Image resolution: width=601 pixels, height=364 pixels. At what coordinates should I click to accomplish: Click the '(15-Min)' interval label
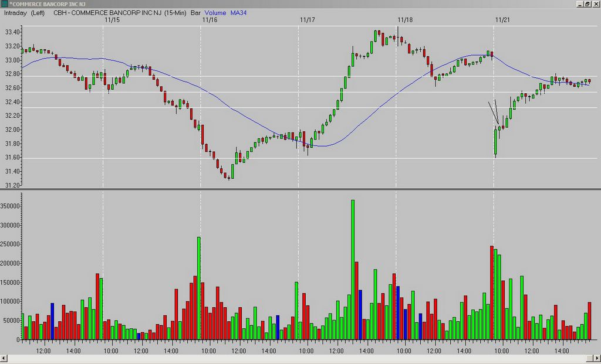point(175,13)
